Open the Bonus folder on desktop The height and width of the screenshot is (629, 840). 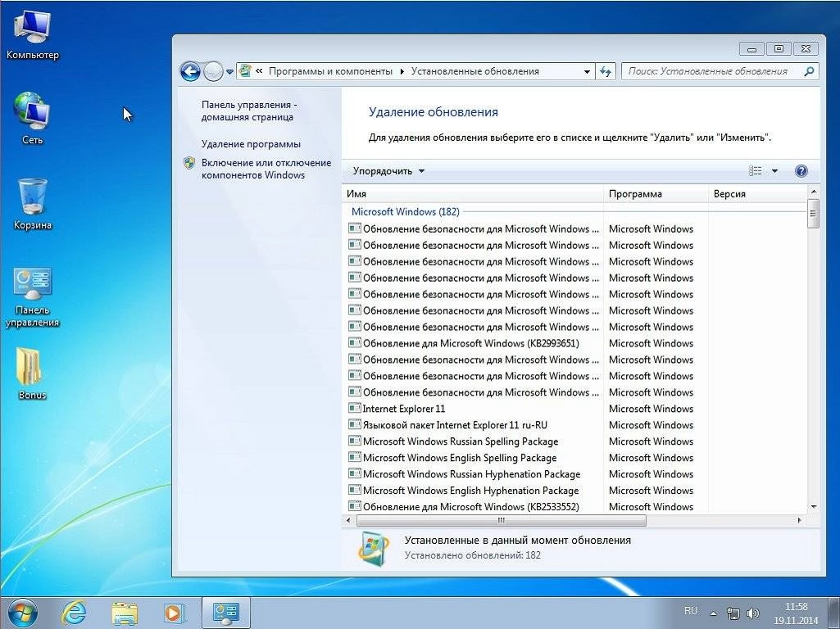click(x=32, y=373)
